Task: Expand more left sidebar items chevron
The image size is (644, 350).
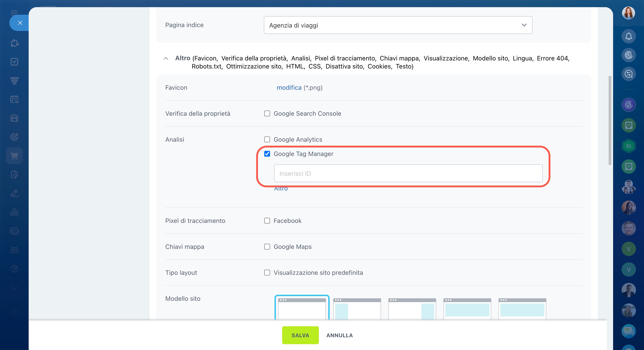Action: tap(14, 288)
